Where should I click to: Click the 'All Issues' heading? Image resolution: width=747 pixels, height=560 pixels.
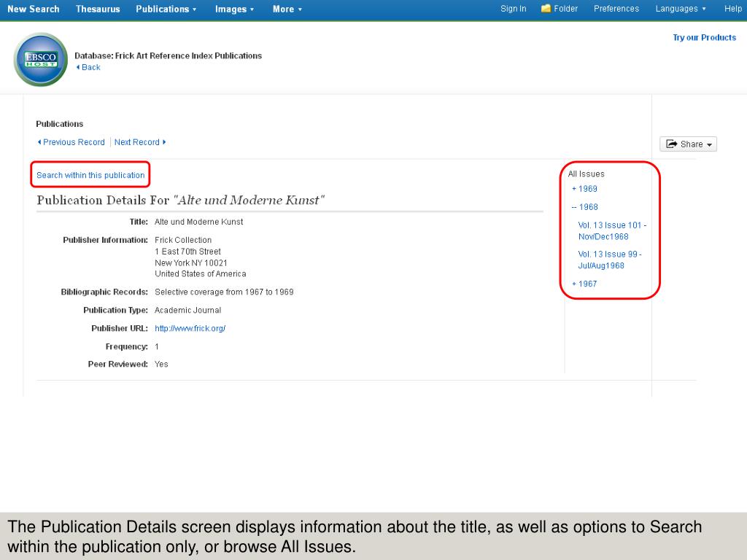586,174
